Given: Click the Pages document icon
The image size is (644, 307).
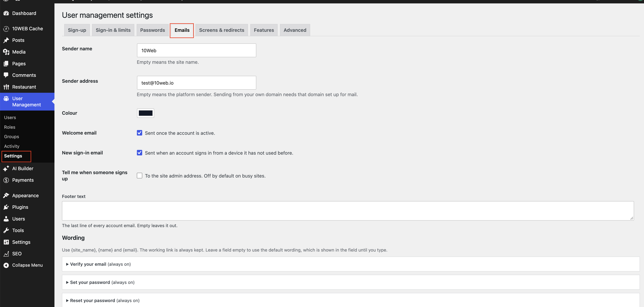Looking at the screenshot, I should coord(6,64).
